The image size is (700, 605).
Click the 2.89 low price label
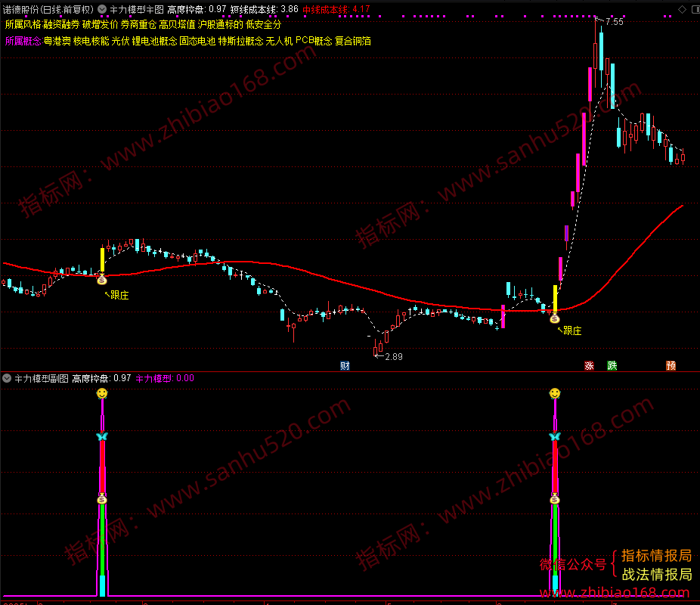coord(393,356)
